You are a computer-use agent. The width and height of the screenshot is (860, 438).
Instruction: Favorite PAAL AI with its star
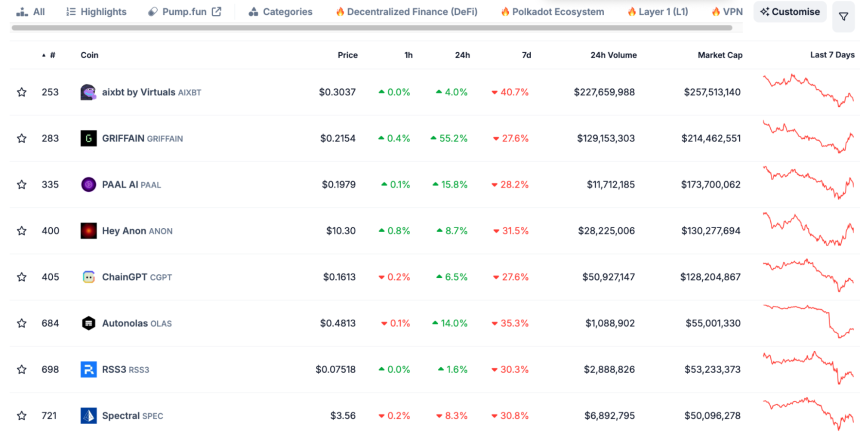pyautogui.click(x=21, y=185)
